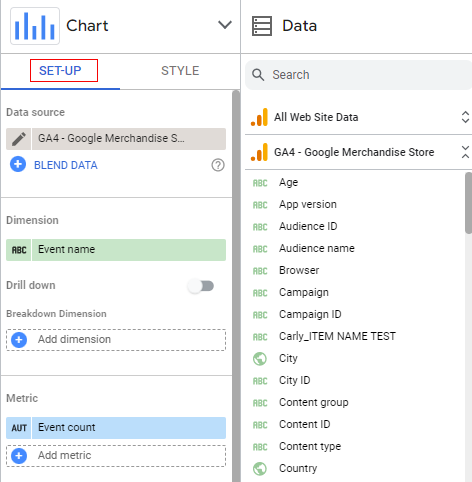The height and width of the screenshot is (482, 472).
Task: Click the bar chart type icon
Action: [35, 26]
